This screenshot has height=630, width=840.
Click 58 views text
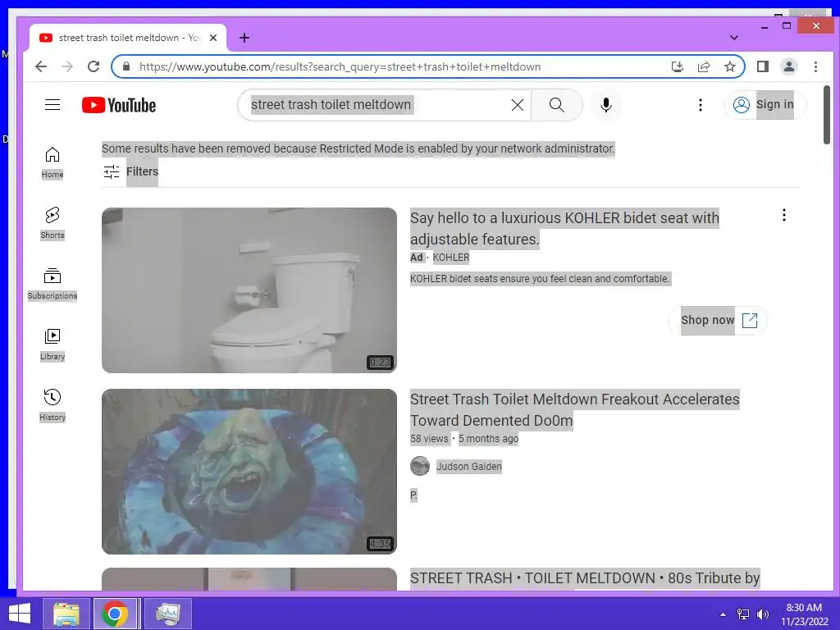[429, 439]
